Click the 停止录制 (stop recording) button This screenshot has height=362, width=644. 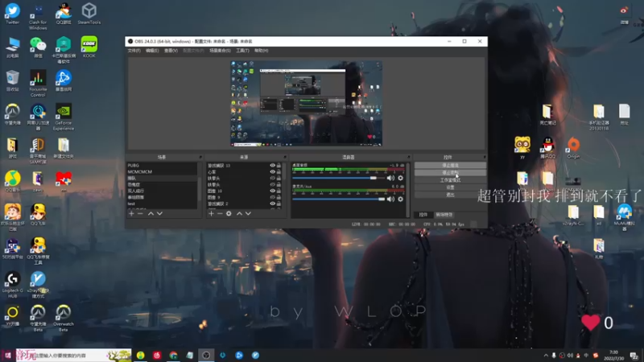coord(450,173)
